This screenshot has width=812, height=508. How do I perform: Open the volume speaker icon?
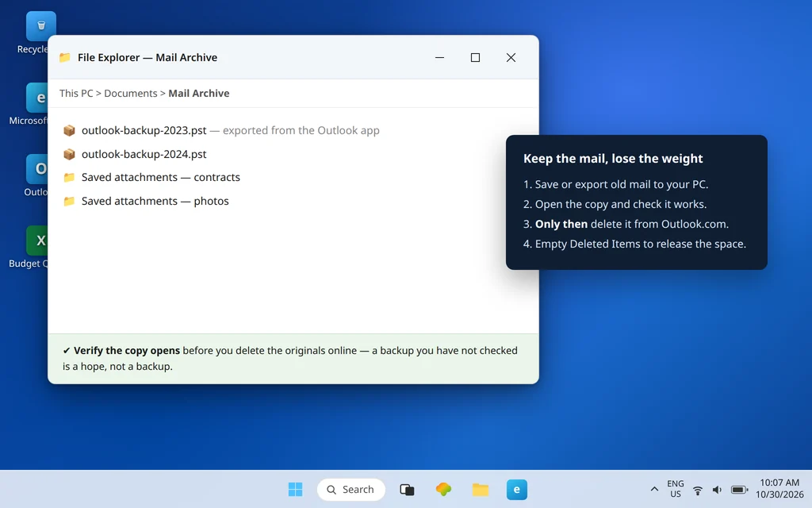[717, 490]
